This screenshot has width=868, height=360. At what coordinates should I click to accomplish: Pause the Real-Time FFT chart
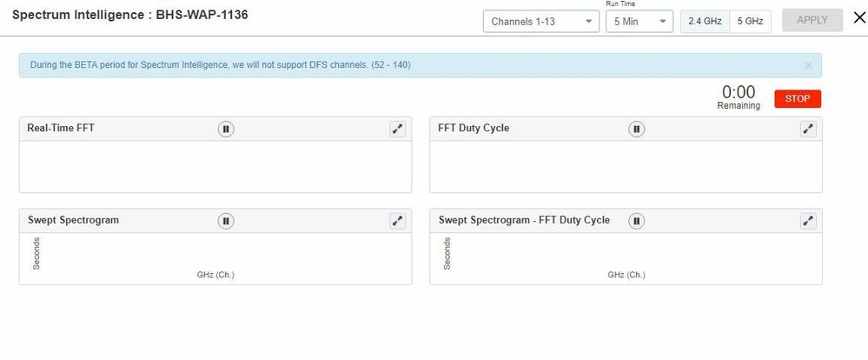[226, 129]
